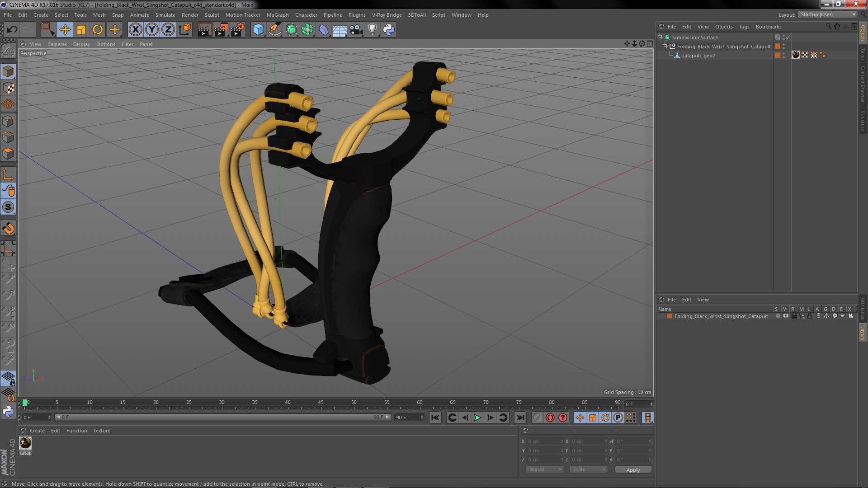Add a Light object
The width and height of the screenshot is (868, 488).
click(372, 30)
